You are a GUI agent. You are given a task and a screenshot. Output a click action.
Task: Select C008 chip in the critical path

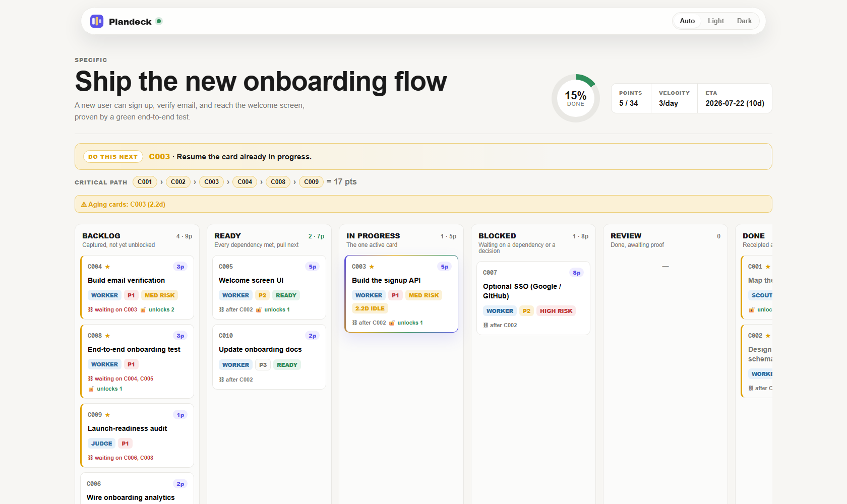278,182
